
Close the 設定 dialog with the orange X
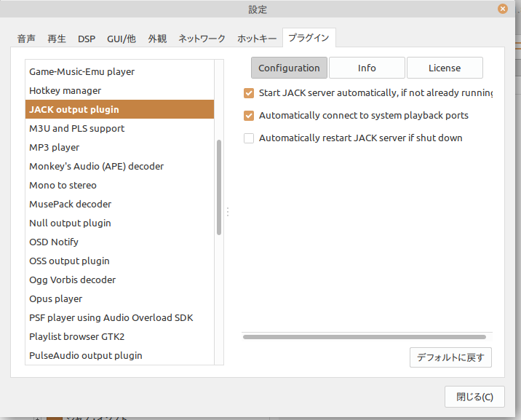(502, 9)
